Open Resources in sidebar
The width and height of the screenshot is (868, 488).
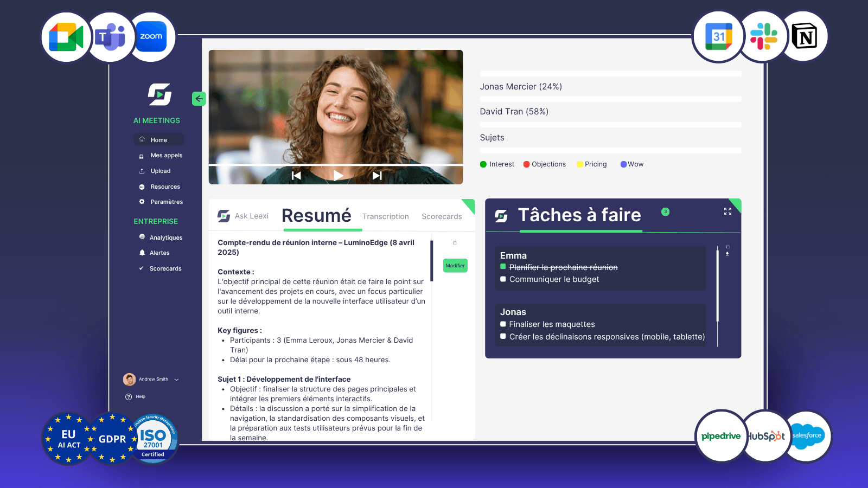coord(159,187)
